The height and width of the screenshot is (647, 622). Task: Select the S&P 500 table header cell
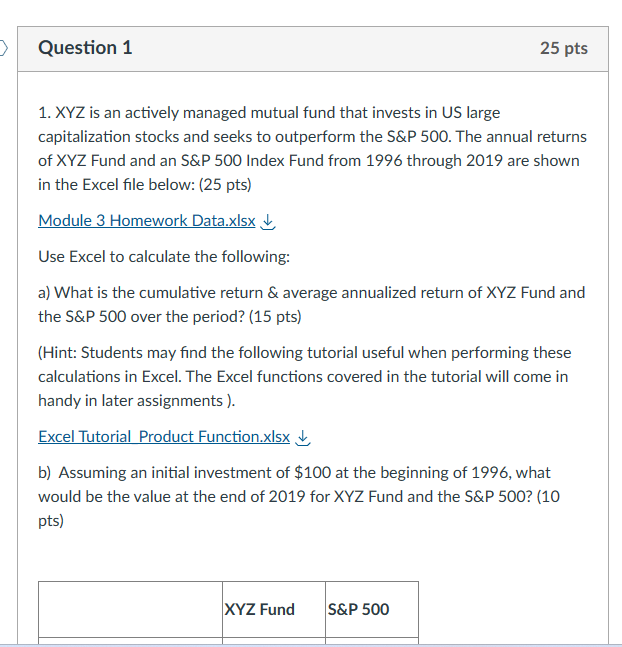372,609
